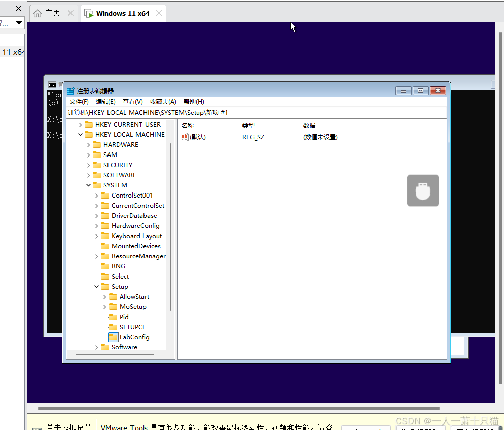This screenshot has width=504, height=430.
Task: Select the HKEY_CURRENT_USER folder icon
Action: [89, 124]
